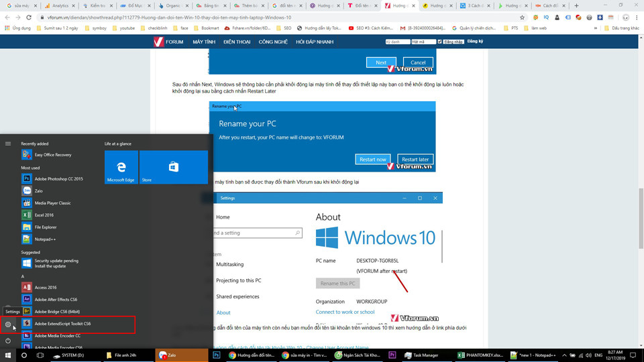The image size is (644, 362).
Task: Open Microsoft Edge tile
Action: 121,167
